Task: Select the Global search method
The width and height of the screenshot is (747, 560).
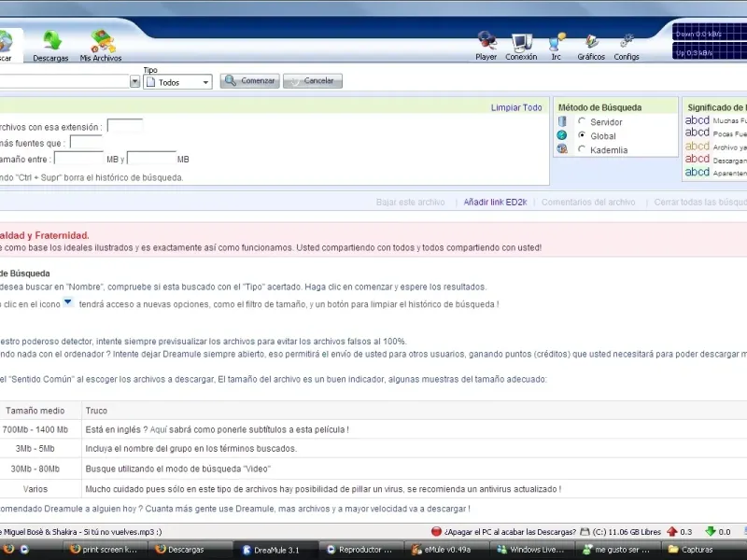Action: (x=582, y=135)
